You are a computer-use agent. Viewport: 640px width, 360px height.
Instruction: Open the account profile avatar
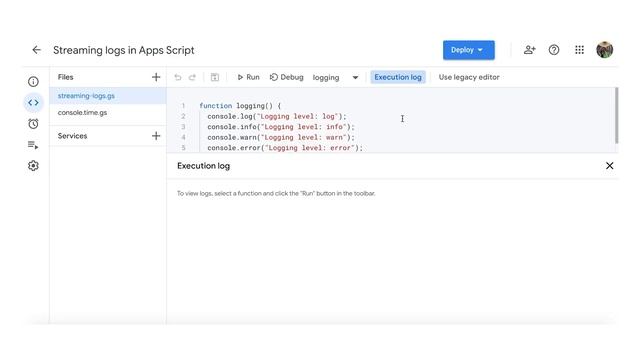pyautogui.click(x=604, y=50)
